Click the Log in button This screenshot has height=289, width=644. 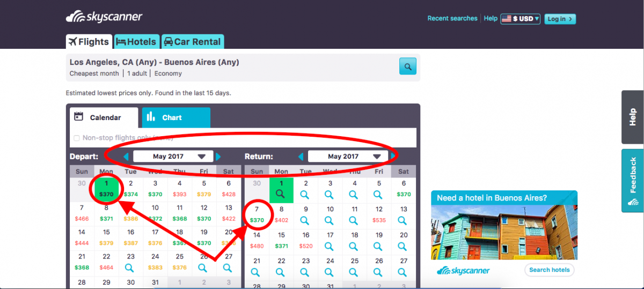click(x=560, y=19)
